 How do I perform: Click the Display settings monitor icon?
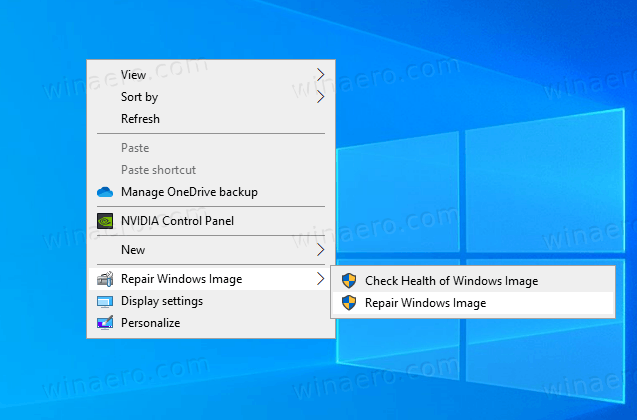pyautogui.click(x=105, y=301)
